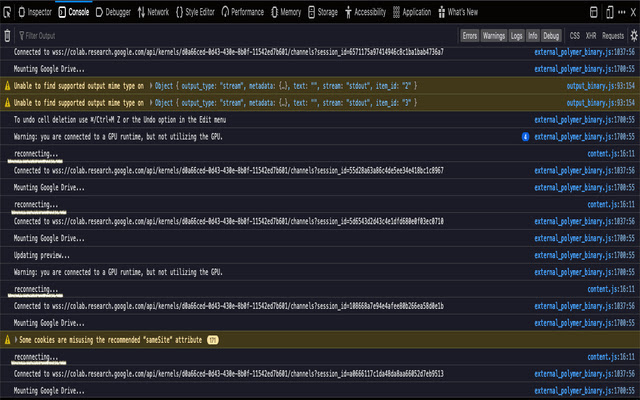640x400 pixels.
Task: Click the "Some cookies are misusing" warning text
Action: 110,340
